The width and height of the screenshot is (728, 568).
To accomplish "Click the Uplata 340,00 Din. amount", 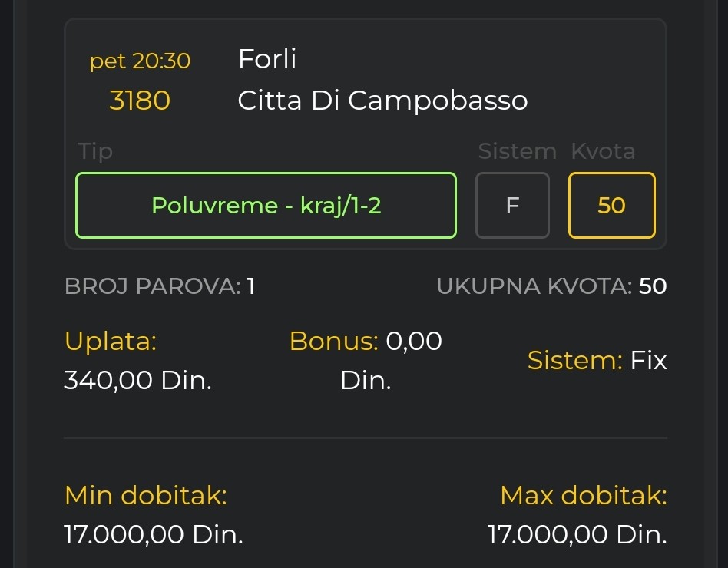I will 137,380.
